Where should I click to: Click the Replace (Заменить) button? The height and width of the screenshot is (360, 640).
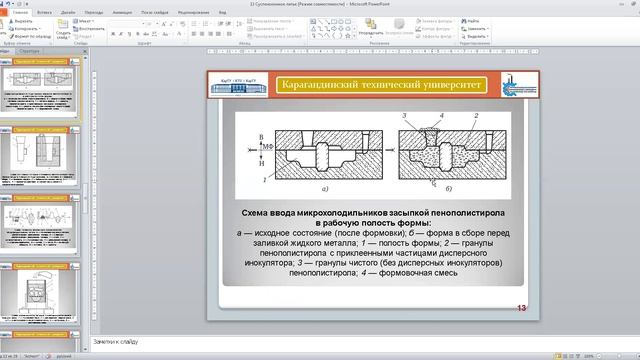click(x=475, y=29)
